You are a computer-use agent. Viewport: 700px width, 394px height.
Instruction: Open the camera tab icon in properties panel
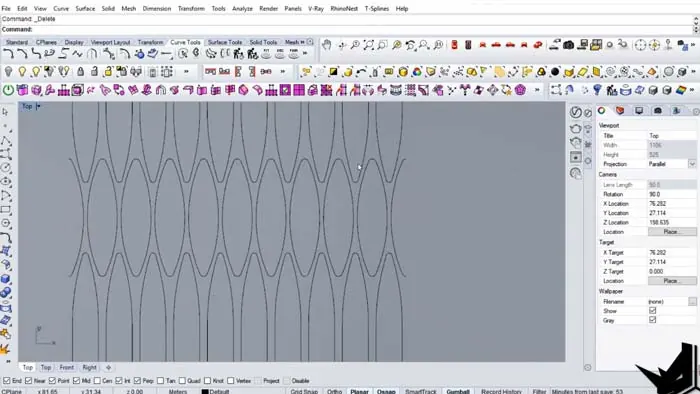(658, 111)
